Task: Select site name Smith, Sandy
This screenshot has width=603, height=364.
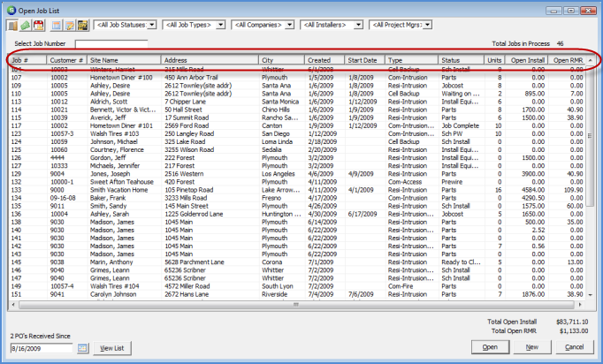Action: (109, 206)
